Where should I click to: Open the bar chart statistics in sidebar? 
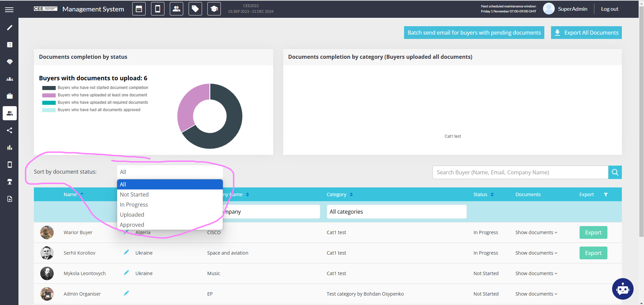click(x=10, y=147)
